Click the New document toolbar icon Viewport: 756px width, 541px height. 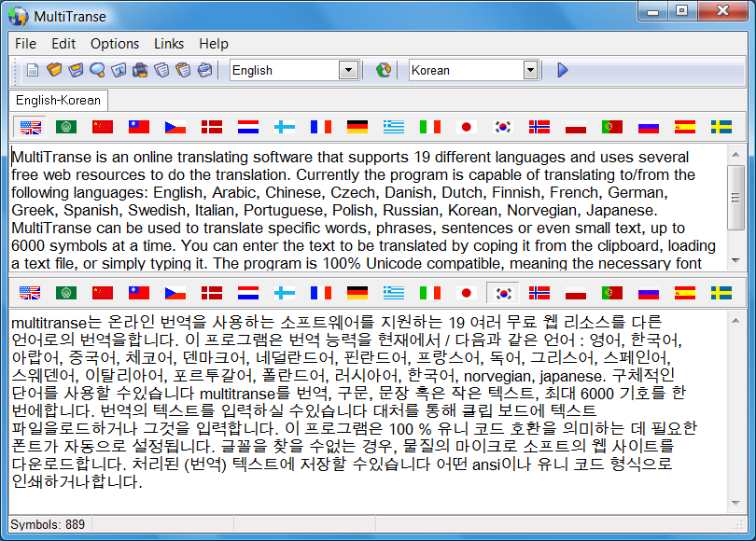[33, 70]
